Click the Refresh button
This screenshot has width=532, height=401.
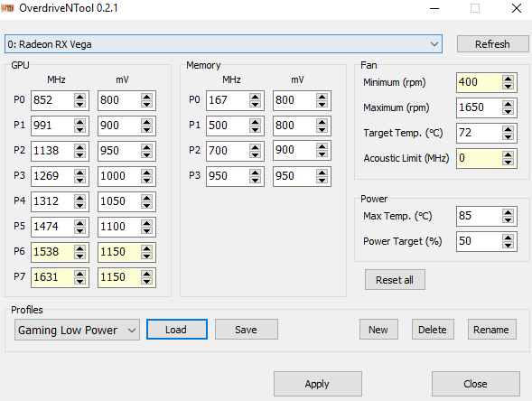[x=492, y=44]
